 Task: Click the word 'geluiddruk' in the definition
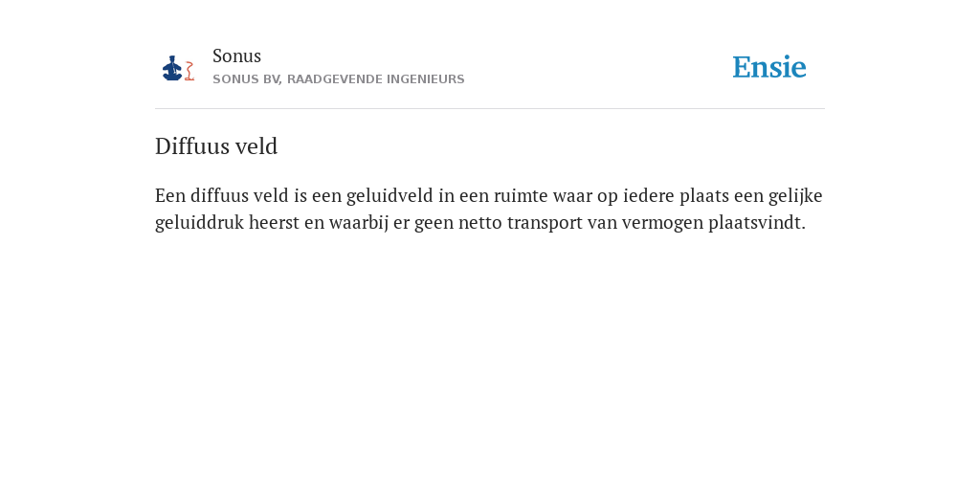[199, 222]
